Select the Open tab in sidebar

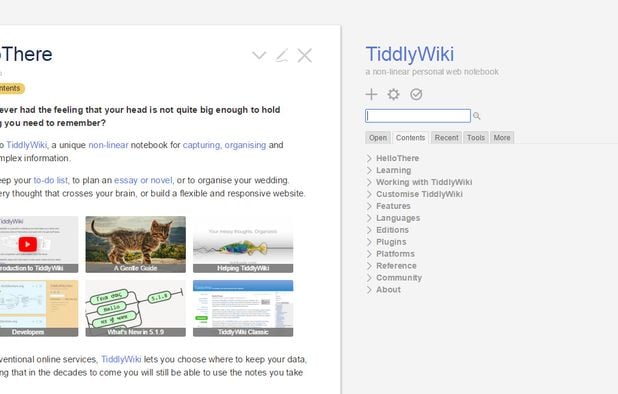tap(378, 138)
